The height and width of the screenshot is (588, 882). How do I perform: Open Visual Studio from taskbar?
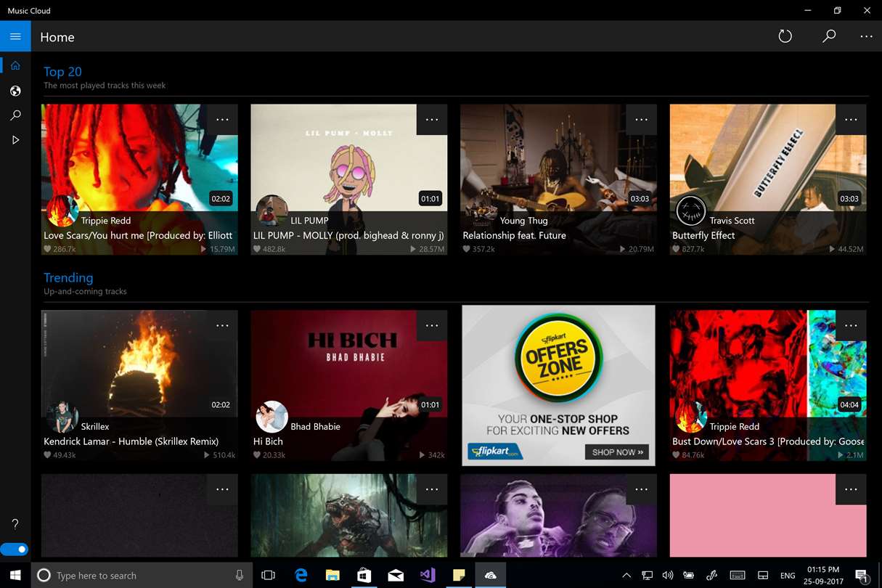428,575
